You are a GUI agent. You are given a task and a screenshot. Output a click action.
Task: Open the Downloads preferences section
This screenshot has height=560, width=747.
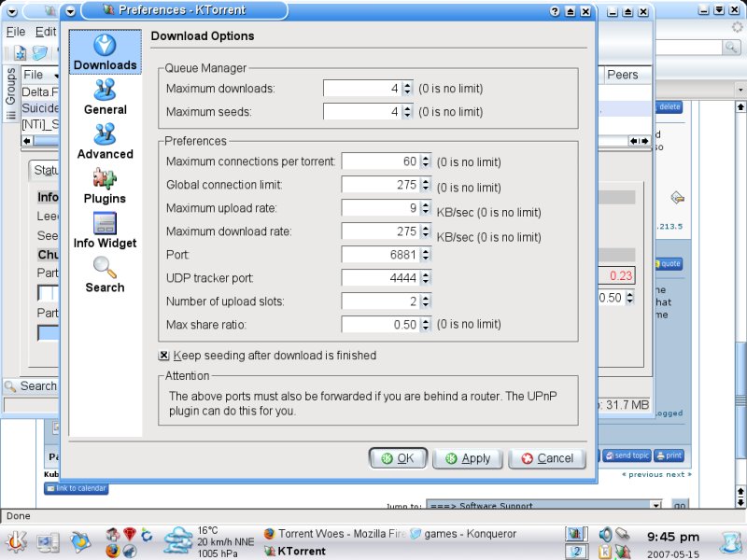click(x=105, y=52)
